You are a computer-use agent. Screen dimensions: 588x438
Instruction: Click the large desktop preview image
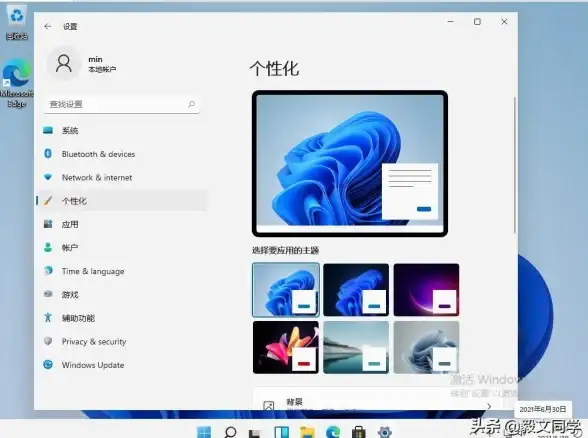pyautogui.click(x=350, y=164)
